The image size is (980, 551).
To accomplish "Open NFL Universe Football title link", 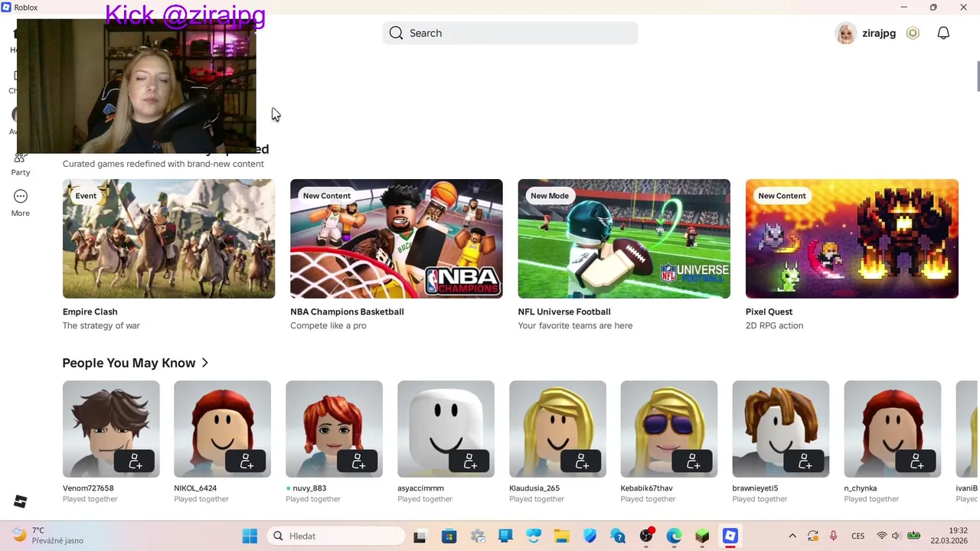I will coord(564,311).
